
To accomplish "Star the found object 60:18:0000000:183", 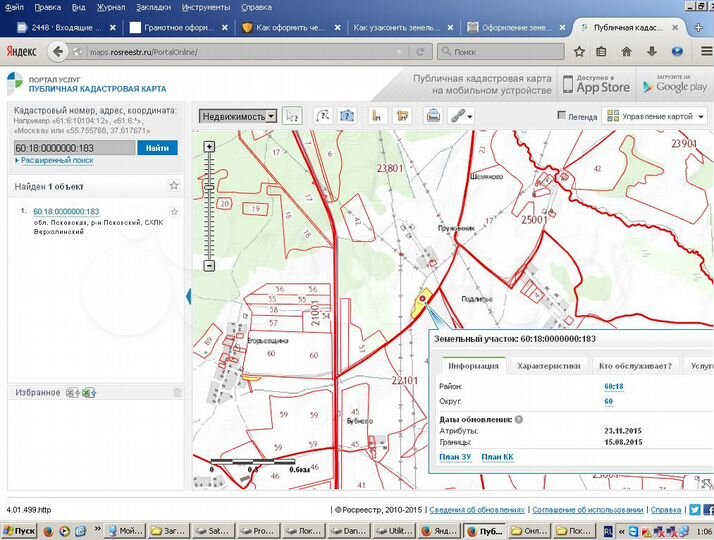I will coord(174,212).
